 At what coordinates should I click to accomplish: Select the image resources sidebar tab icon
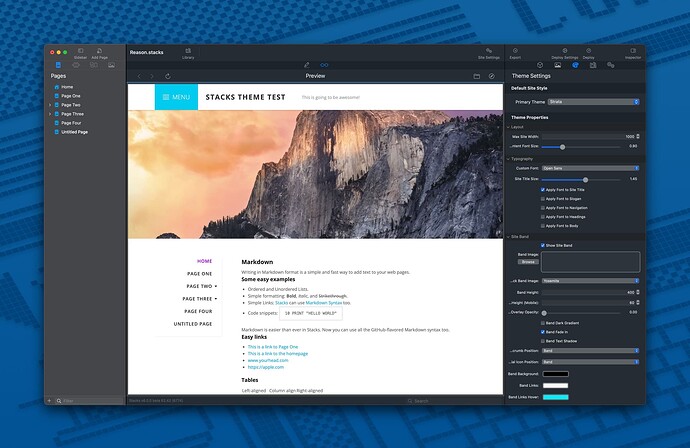111,65
